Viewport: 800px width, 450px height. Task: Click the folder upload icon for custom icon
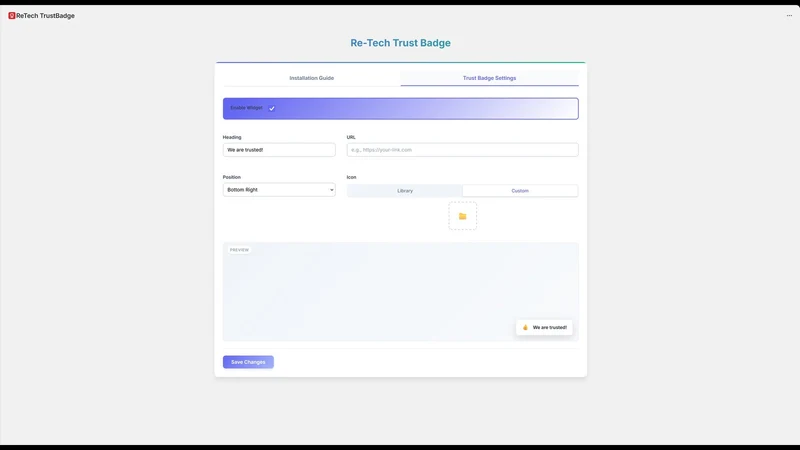[x=462, y=216]
